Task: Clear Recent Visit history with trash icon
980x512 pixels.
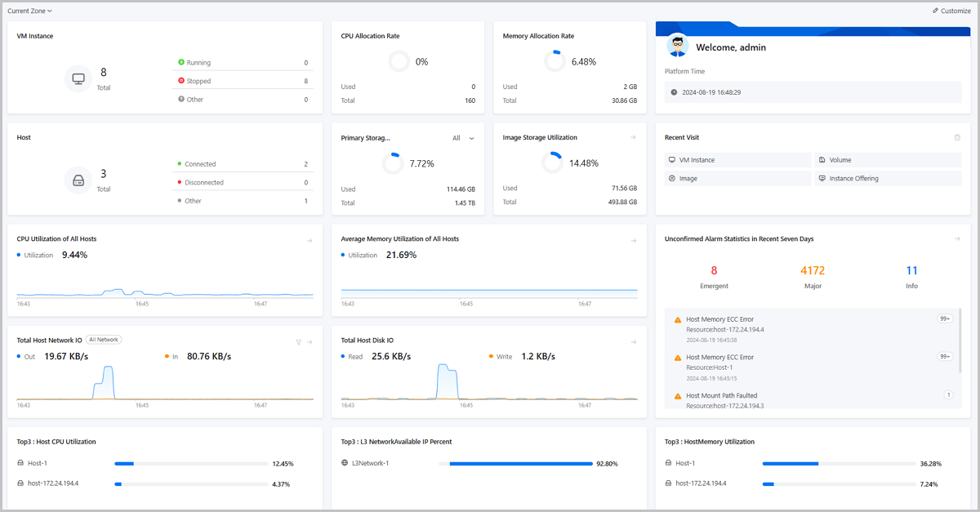Action: (x=956, y=137)
